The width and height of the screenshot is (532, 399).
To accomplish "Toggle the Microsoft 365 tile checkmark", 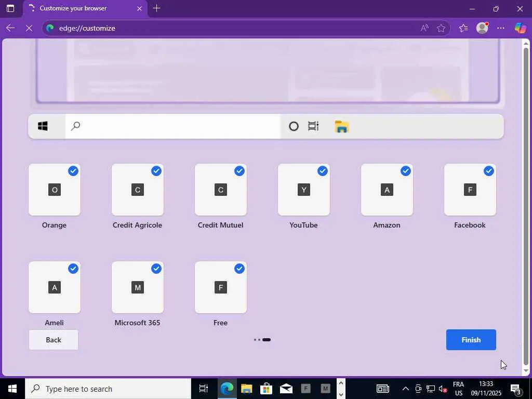I will pos(156,269).
